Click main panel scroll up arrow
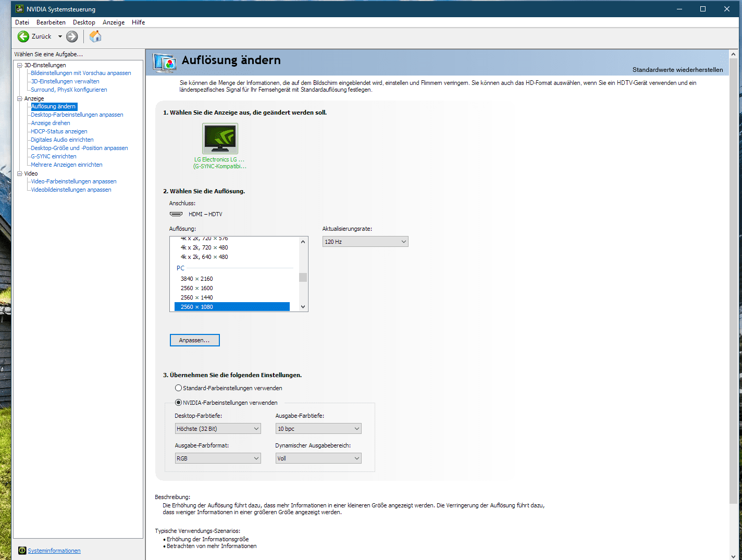 coord(734,54)
